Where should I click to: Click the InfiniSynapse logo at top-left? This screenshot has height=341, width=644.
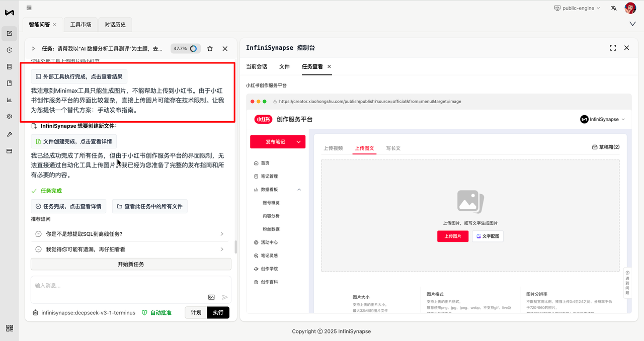click(9, 12)
